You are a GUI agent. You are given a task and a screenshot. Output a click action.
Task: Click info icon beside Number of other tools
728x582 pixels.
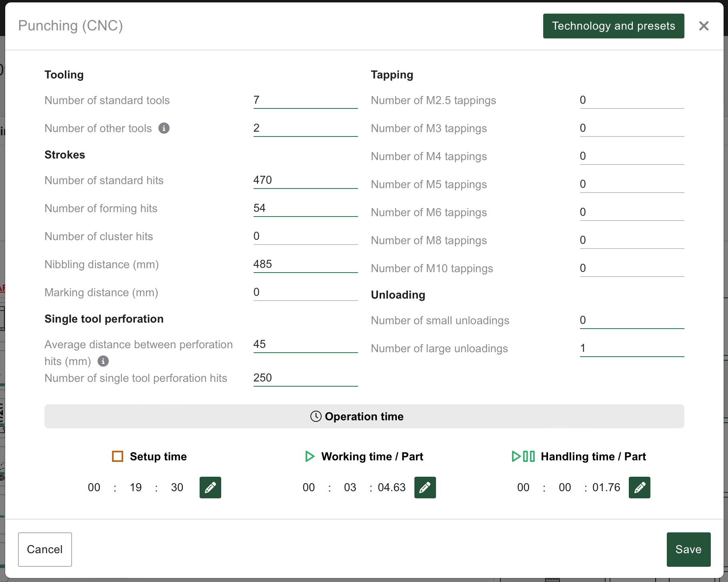click(x=164, y=128)
